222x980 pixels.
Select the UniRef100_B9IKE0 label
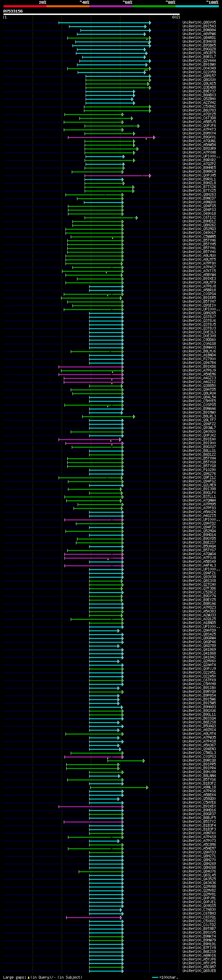coord(199,807)
